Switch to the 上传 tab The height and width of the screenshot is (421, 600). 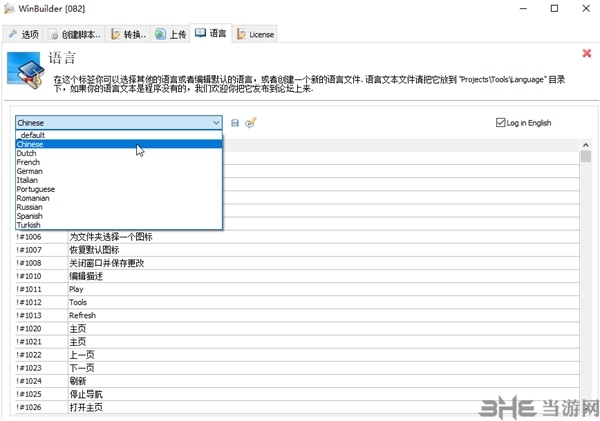pos(171,34)
